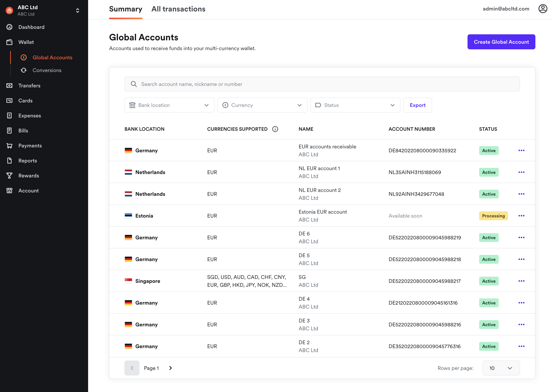Click the Dashboard gauge icon in sidebar
553x392 pixels.
9,27
